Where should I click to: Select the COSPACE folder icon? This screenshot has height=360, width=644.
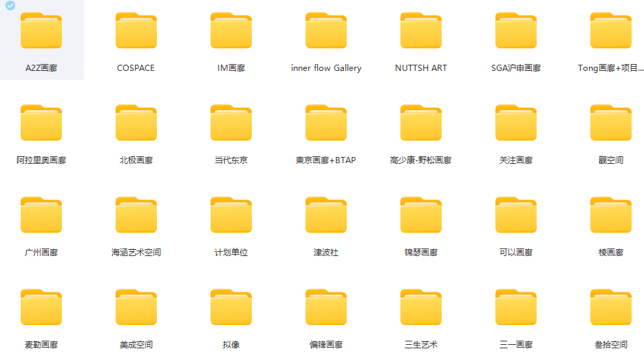tap(136, 31)
